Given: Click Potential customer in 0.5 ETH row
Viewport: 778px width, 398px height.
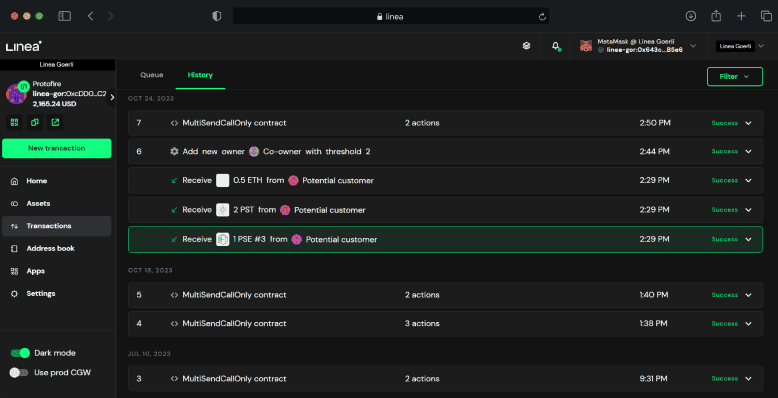Looking at the screenshot, I should coord(338,181).
